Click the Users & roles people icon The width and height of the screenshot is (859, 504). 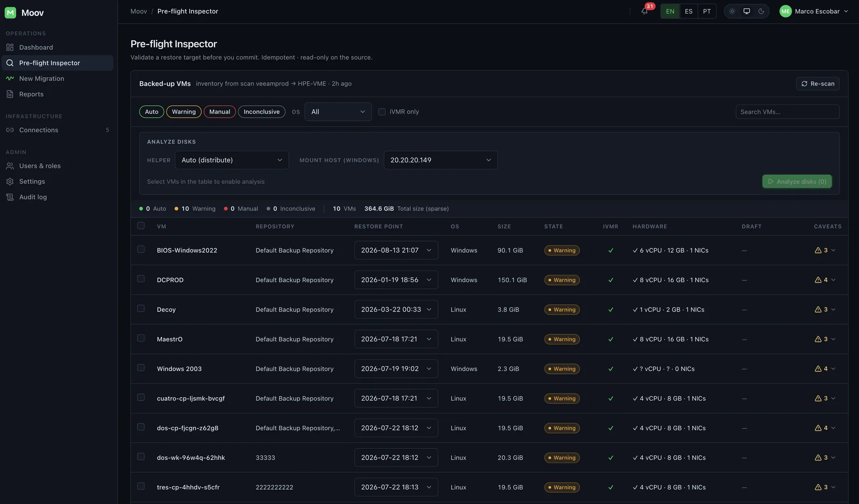(x=10, y=166)
